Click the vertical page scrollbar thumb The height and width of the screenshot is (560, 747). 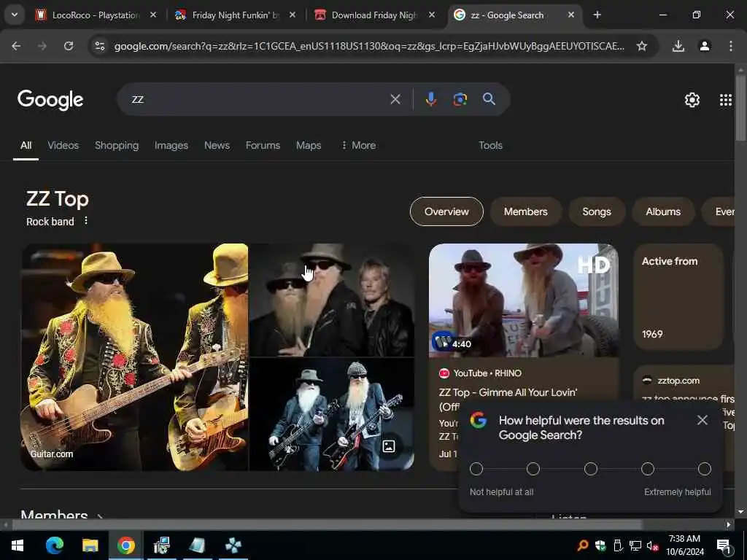click(x=740, y=108)
